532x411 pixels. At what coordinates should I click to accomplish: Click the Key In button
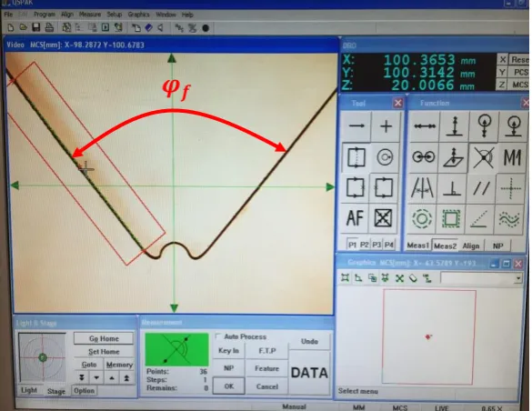228,351
